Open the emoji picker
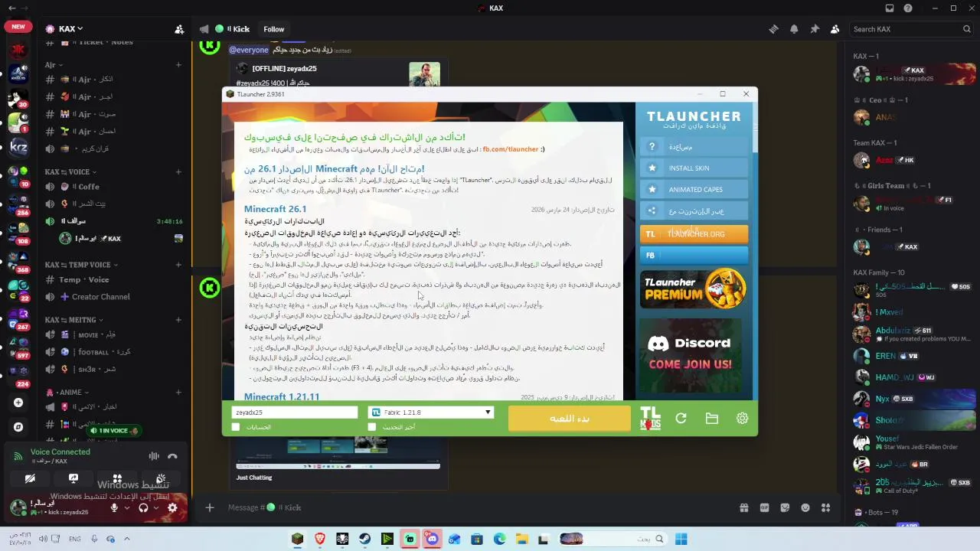The image size is (980, 551). (x=805, y=507)
